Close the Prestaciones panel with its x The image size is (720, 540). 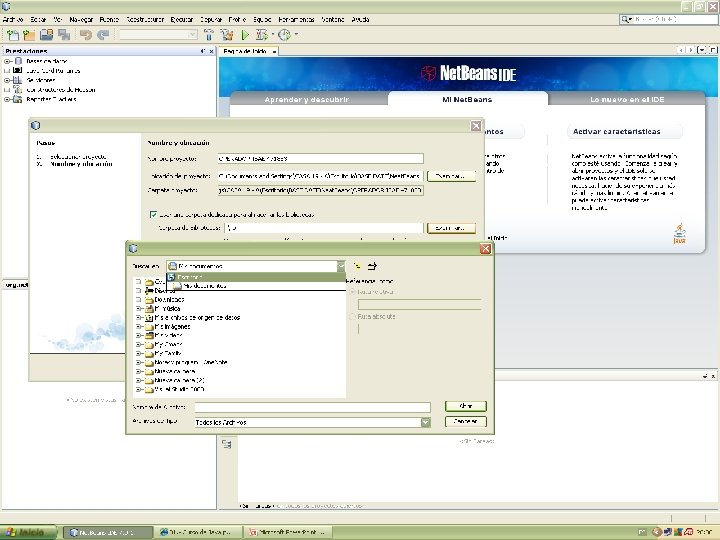[x=211, y=51]
